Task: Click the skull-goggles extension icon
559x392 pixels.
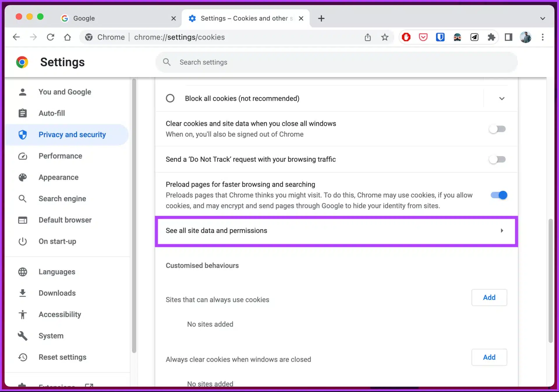Action: (x=457, y=37)
